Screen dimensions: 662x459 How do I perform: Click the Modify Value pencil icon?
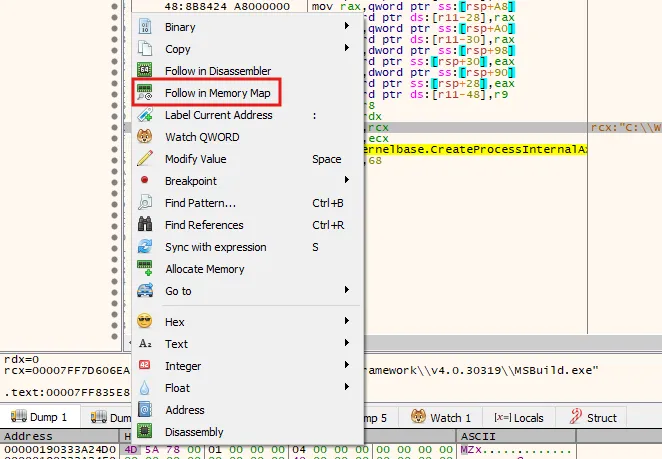click(145, 159)
